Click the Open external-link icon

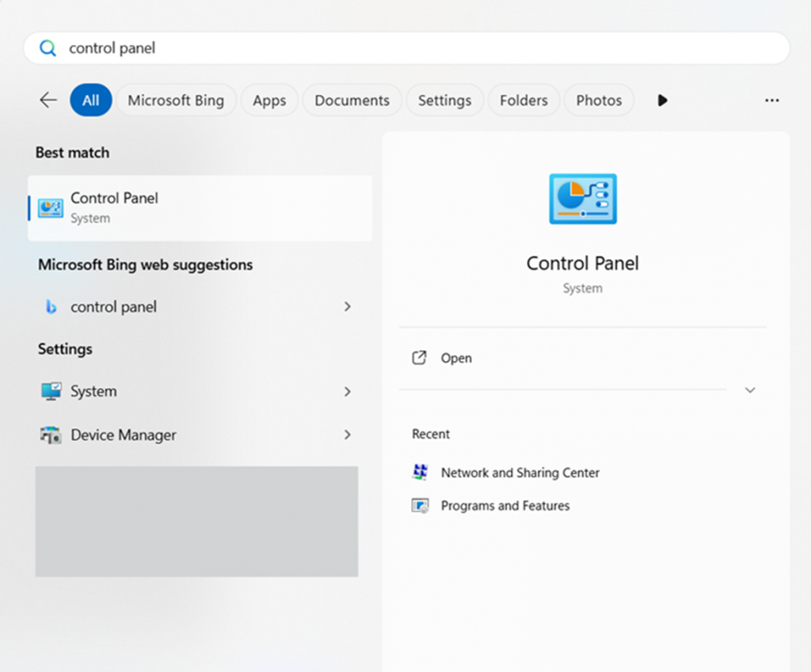pyautogui.click(x=419, y=358)
